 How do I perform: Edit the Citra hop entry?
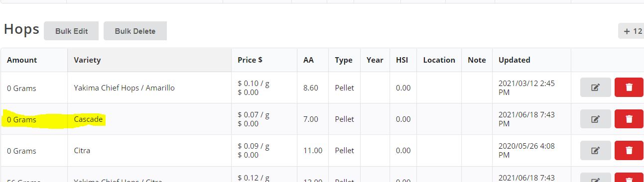tap(595, 150)
